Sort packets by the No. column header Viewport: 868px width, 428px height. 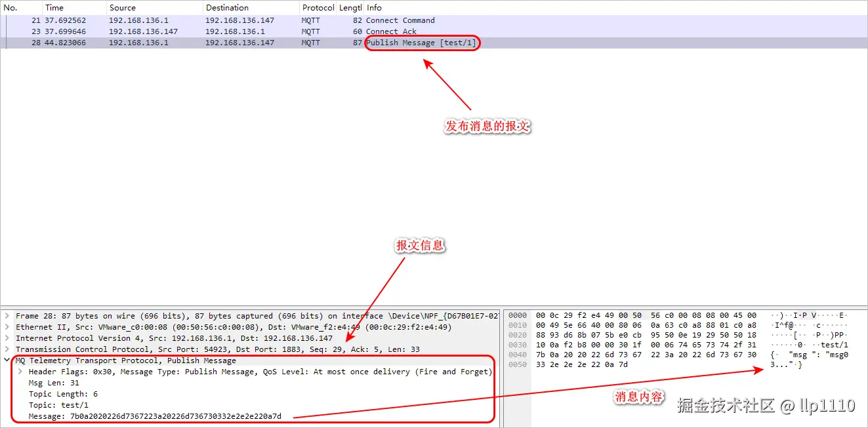pyautogui.click(x=22, y=8)
